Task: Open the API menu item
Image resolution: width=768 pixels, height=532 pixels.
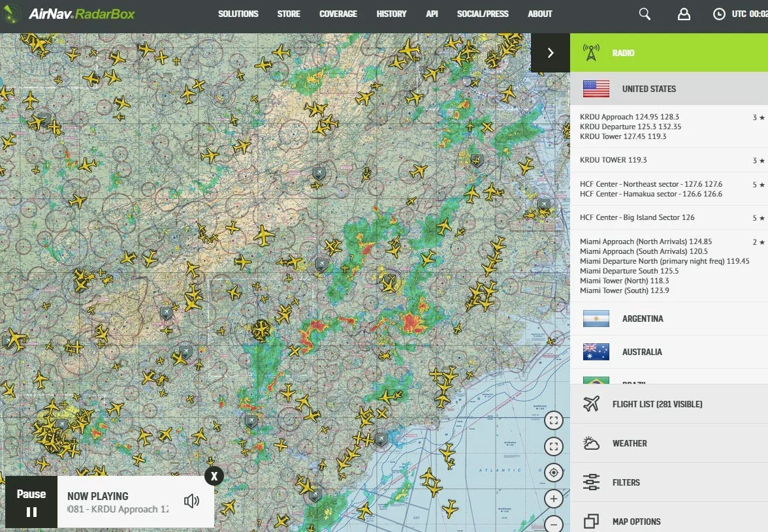Action: 432,14
